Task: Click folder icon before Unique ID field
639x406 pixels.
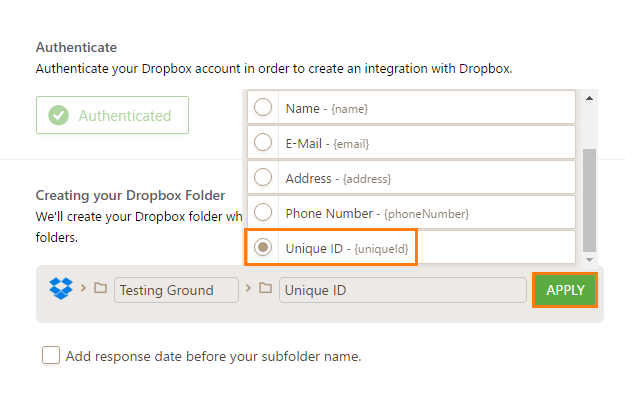Action: pos(265,290)
